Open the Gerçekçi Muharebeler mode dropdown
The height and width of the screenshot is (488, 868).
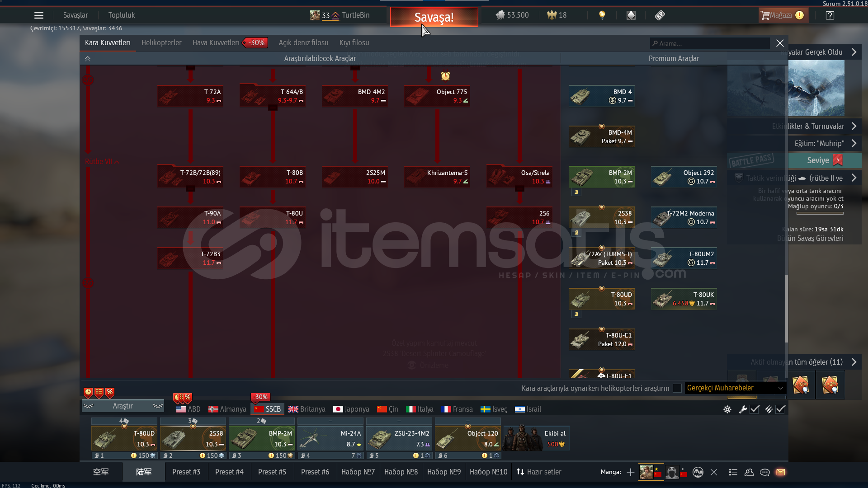[x=735, y=388]
